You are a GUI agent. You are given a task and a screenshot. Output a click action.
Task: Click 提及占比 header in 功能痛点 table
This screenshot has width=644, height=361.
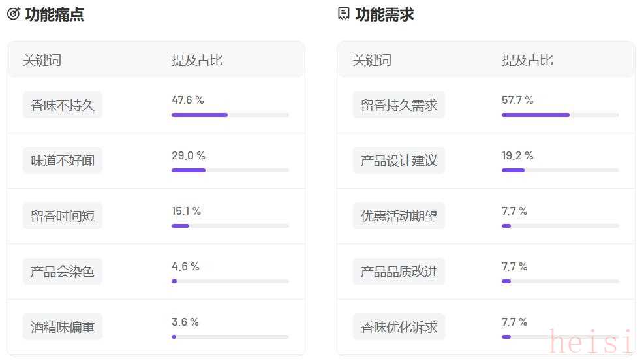pos(197,60)
